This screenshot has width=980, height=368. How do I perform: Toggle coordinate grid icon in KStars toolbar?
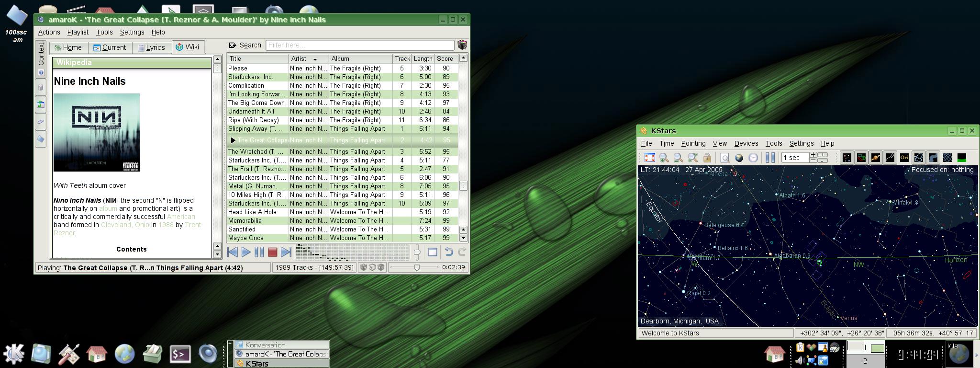[947, 158]
